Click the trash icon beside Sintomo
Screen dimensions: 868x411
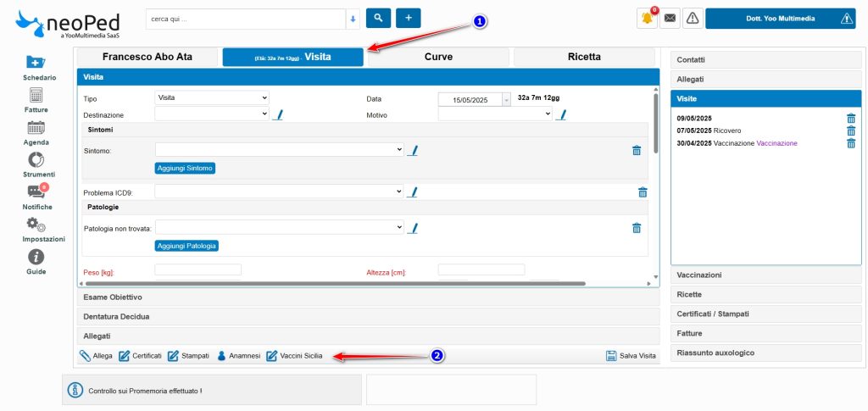(x=637, y=150)
